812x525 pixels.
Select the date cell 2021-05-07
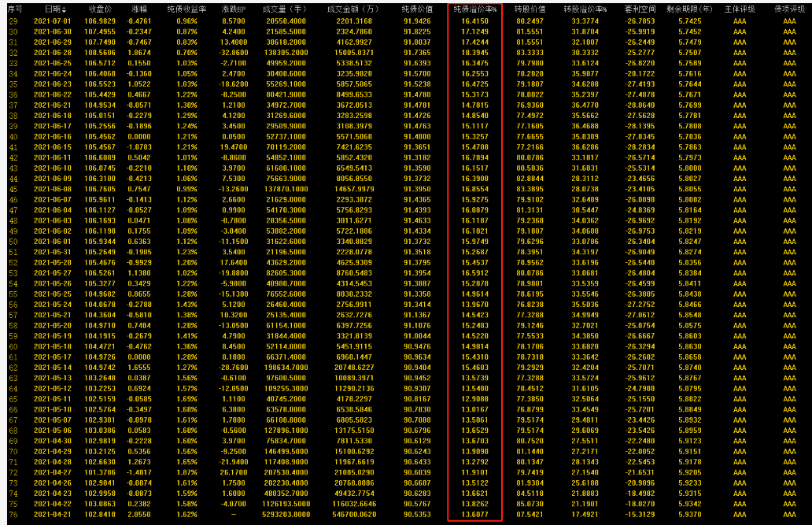[x=53, y=420]
